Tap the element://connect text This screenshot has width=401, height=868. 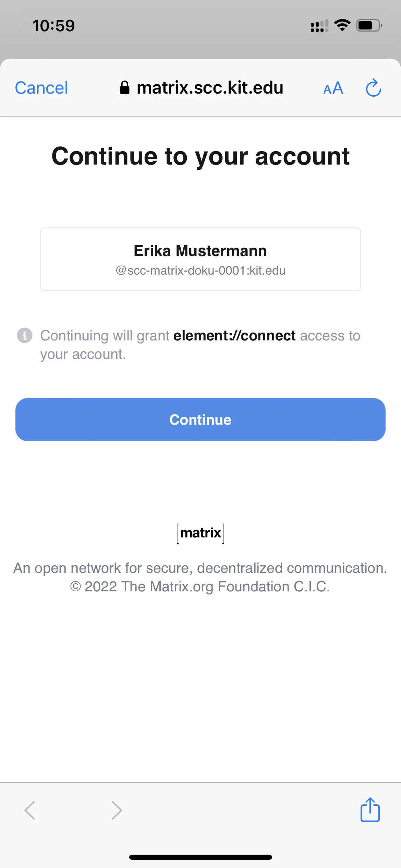234,336
